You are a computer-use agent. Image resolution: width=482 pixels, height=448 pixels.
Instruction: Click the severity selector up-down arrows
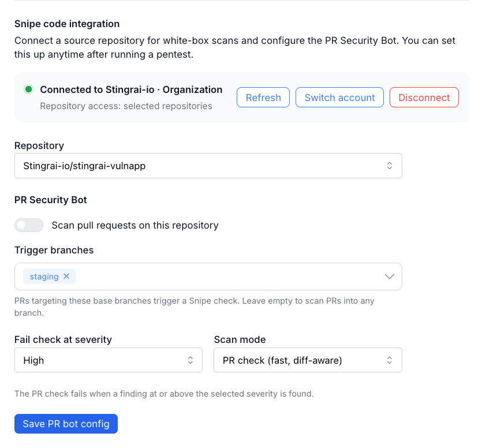pyautogui.click(x=190, y=360)
